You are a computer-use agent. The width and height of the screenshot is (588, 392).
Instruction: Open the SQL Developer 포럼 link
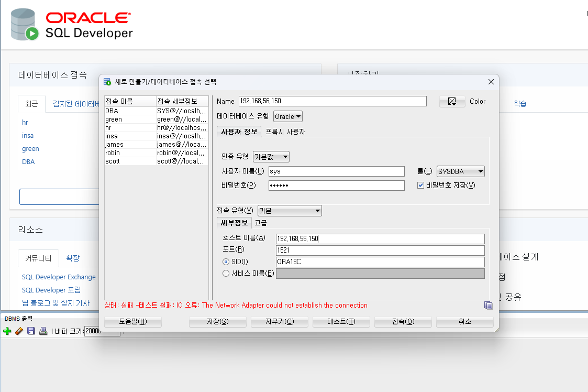tap(51, 290)
